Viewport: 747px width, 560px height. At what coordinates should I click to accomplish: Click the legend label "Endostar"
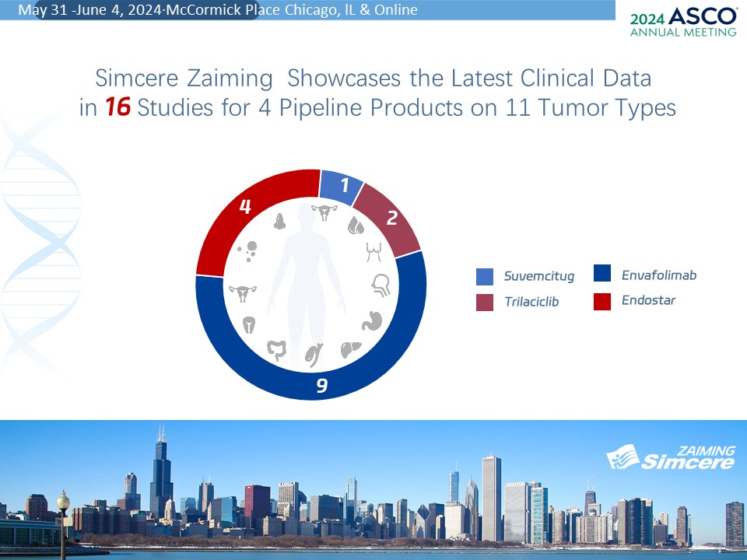(648, 300)
